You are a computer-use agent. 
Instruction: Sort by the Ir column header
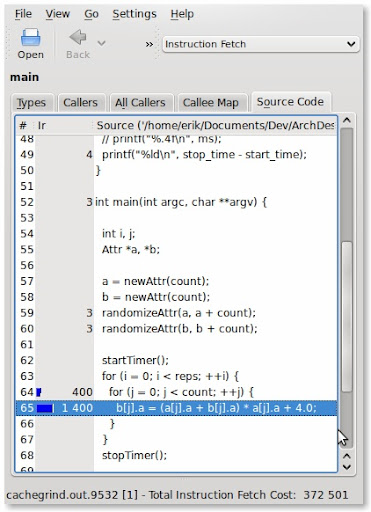tap(63, 125)
